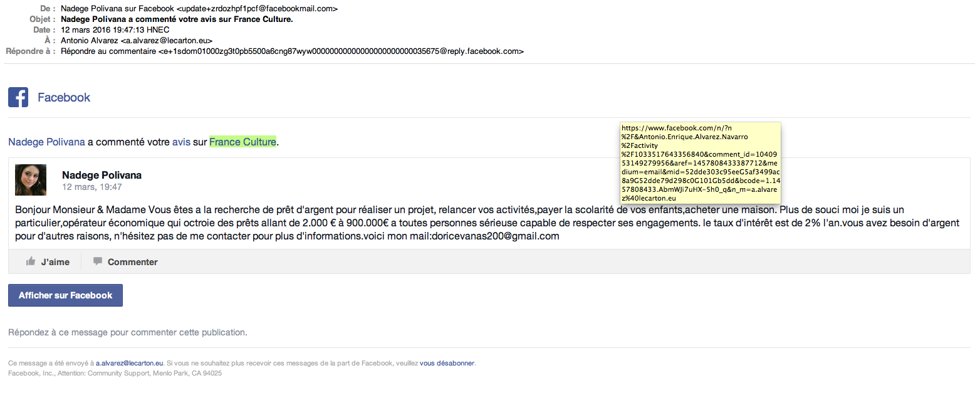Image resolution: width=980 pixels, height=405 pixels.
Task: Click the sender address update+zrdozhpf1pcf@facebookmail.com
Action: [x=258, y=9]
